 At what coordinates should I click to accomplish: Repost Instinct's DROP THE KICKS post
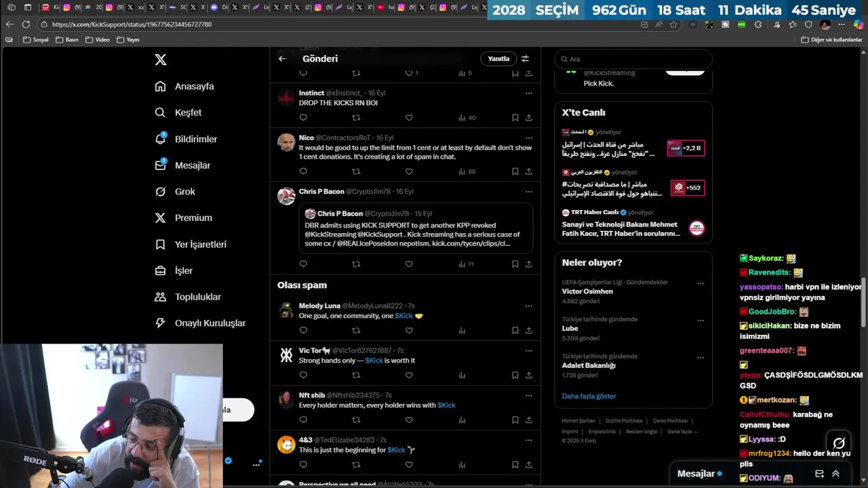click(356, 118)
